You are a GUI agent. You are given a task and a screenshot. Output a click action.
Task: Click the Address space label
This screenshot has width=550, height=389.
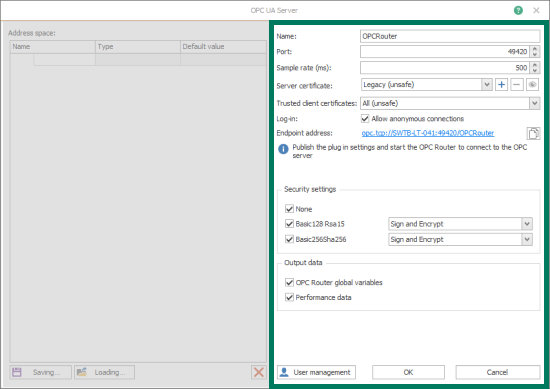click(x=32, y=33)
